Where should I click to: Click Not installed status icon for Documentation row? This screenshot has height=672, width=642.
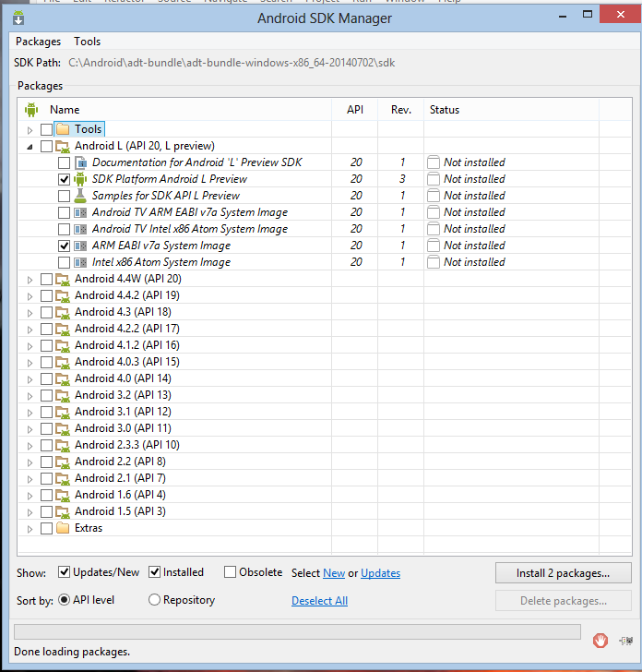click(x=434, y=162)
